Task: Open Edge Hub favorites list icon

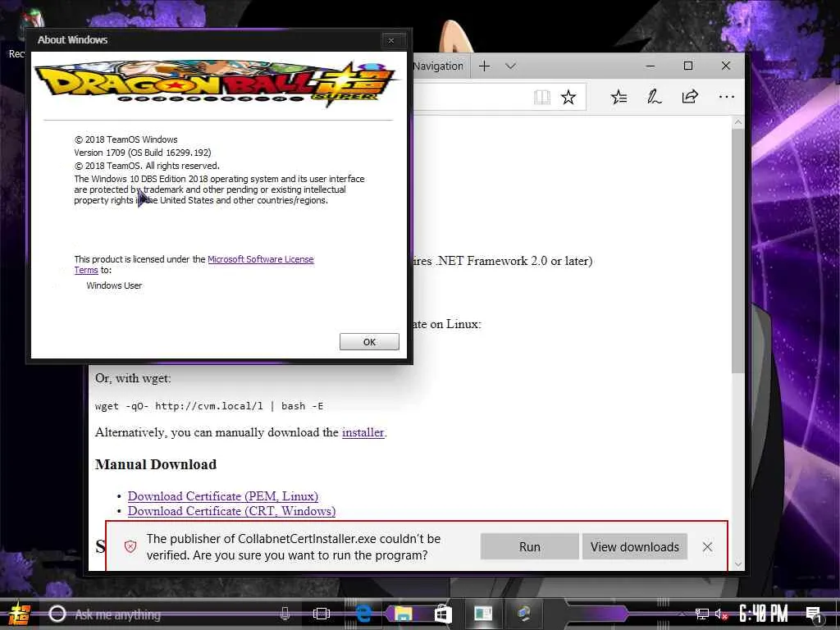Action: pos(619,97)
